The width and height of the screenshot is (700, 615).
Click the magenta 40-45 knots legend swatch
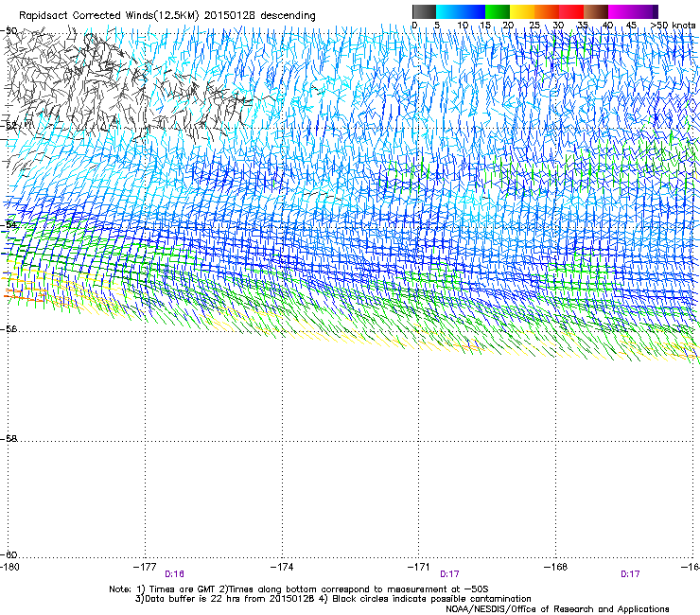621,11
